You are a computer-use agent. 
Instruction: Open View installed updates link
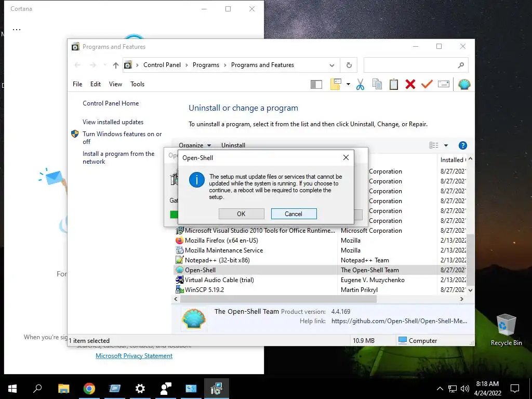click(x=113, y=122)
